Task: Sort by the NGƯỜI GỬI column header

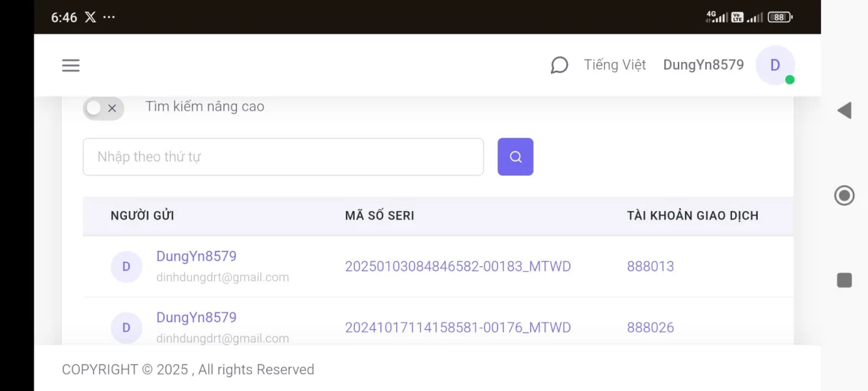Action: coord(142,216)
